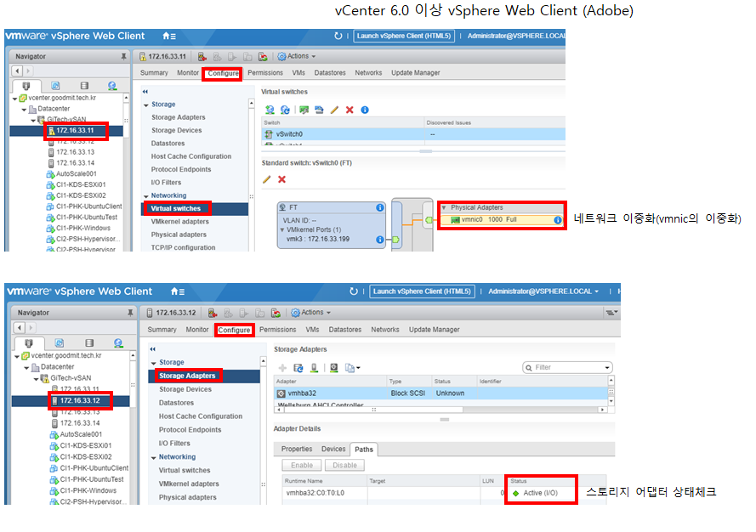Open the home menu in top window
The height and width of the screenshot is (532, 756).
(168, 37)
